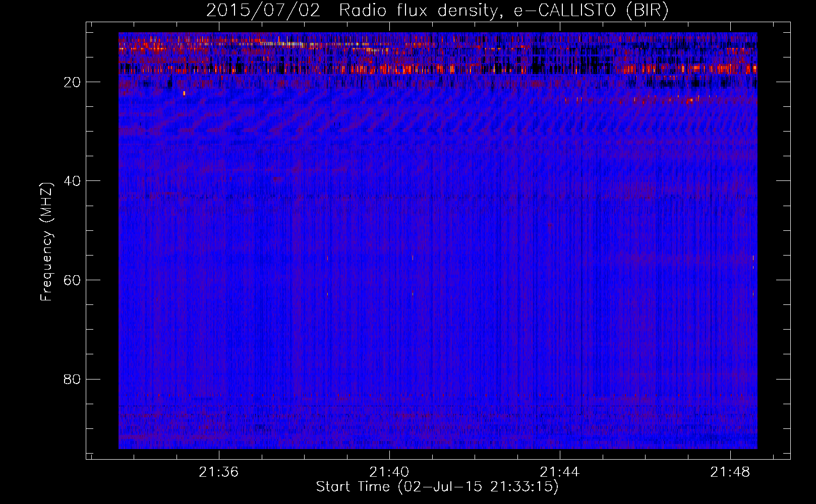Select the 80 MHz frequency tick label
This screenshot has height=504, width=816.
(73, 379)
